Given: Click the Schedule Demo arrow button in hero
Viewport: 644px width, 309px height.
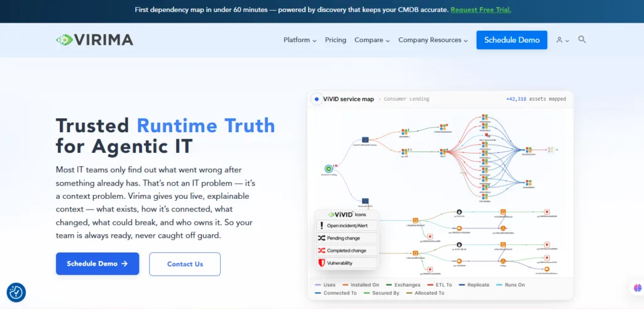Looking at the screenshot, I should coord(97,264).
